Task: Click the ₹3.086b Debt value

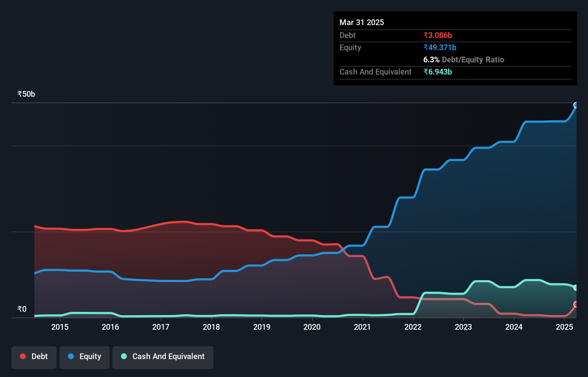Action: click(x=437, y=35)
